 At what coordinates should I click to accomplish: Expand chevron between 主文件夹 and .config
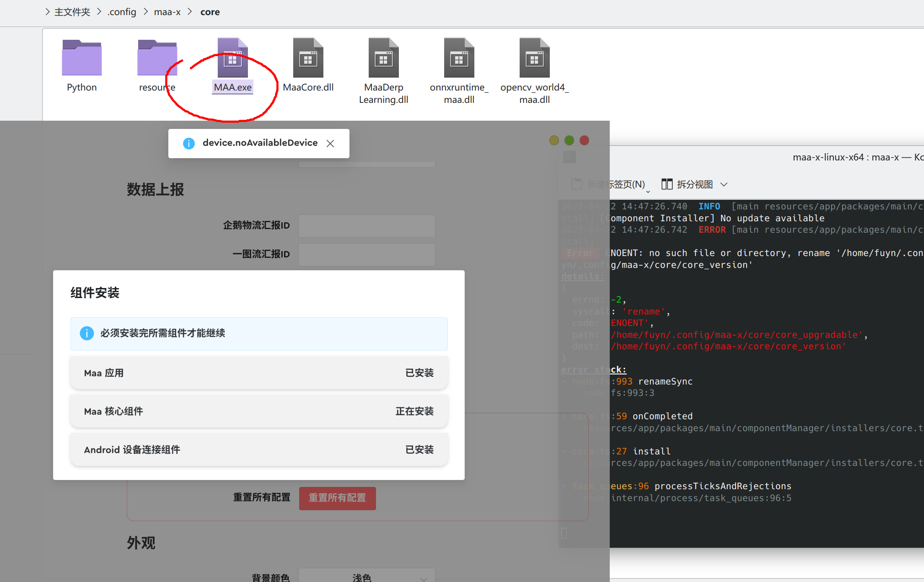(99, 12)
